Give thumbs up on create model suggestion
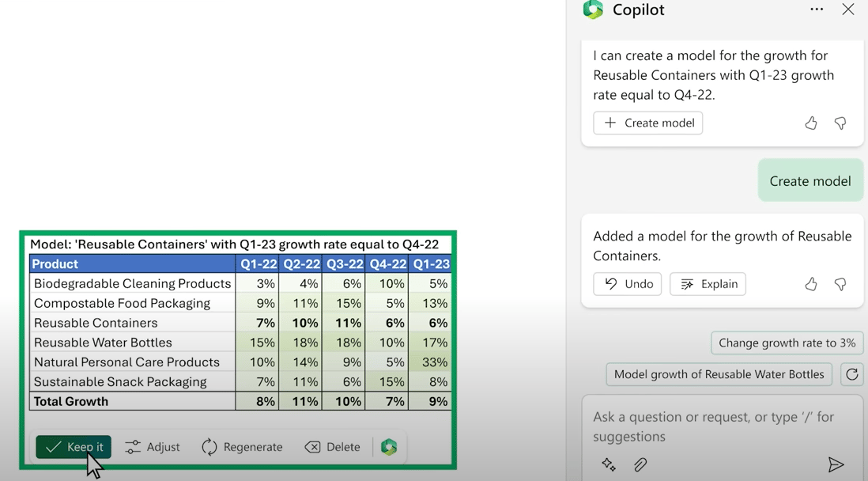Image resolution: width=868 pixels, height=481 pixels. click(x=811, y=123)
